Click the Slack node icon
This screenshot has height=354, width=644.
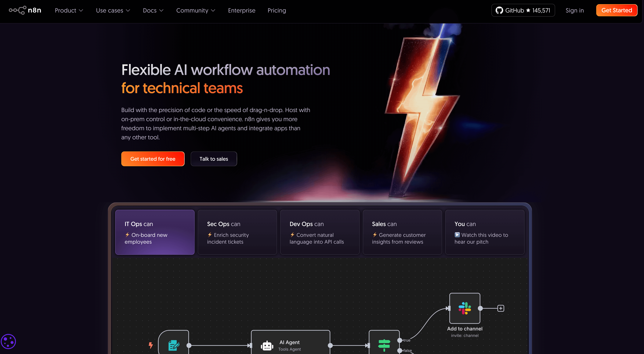click(x=465, y=308)
